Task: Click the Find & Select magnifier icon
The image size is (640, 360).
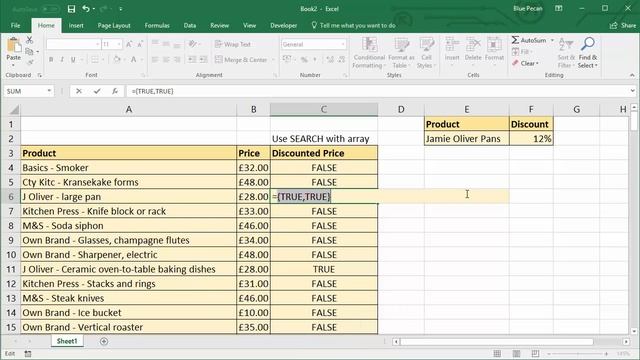Action: tap(588, 44)
